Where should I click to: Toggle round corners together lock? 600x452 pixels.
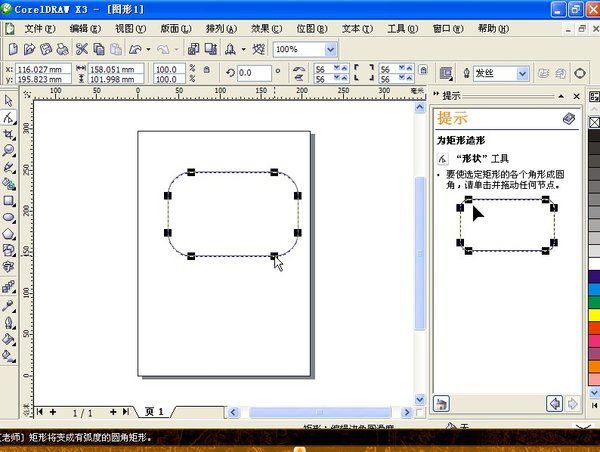coord(423,70)
